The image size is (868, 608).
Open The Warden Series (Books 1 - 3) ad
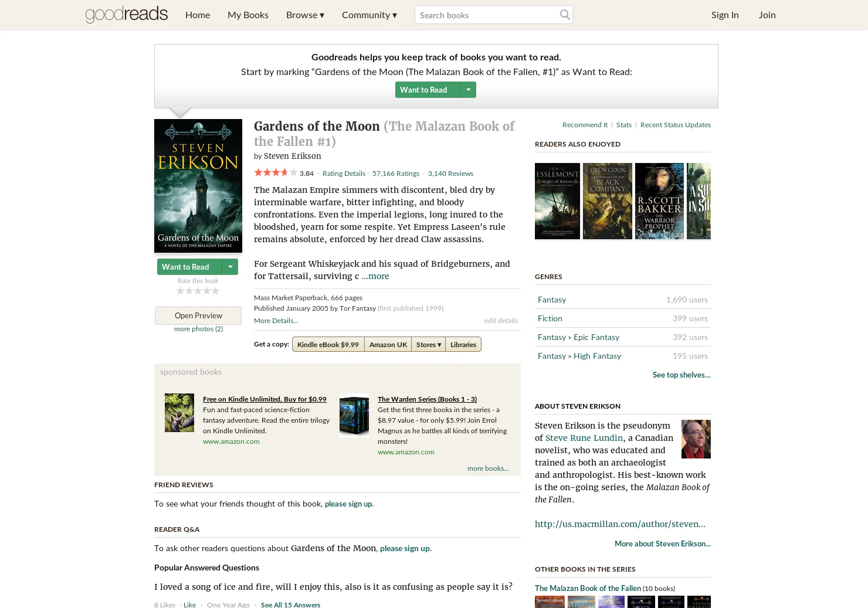pos(427,399)
